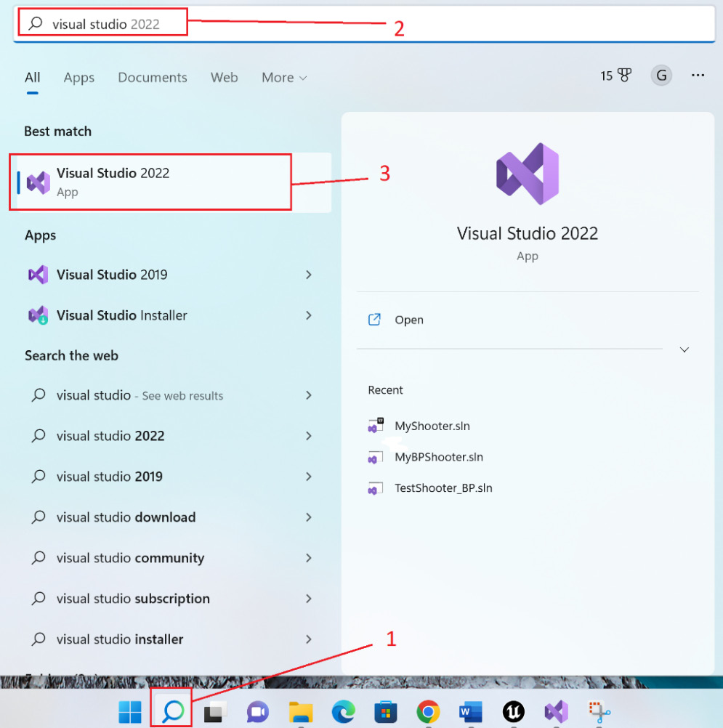Expand arrow for 'visual studio installer' suggestion
The width and height of the screenshot is (723, 728).
[x=309, y=639]
